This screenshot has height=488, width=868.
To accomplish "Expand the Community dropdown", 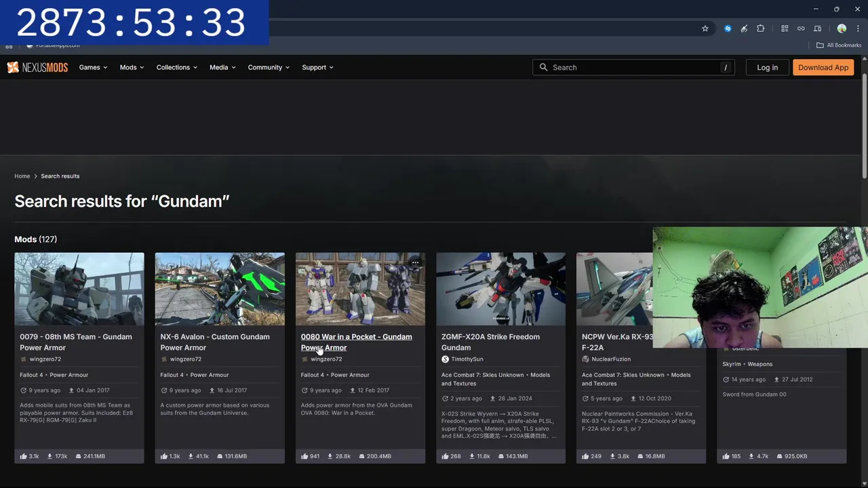I will click(x=269, y=67).
